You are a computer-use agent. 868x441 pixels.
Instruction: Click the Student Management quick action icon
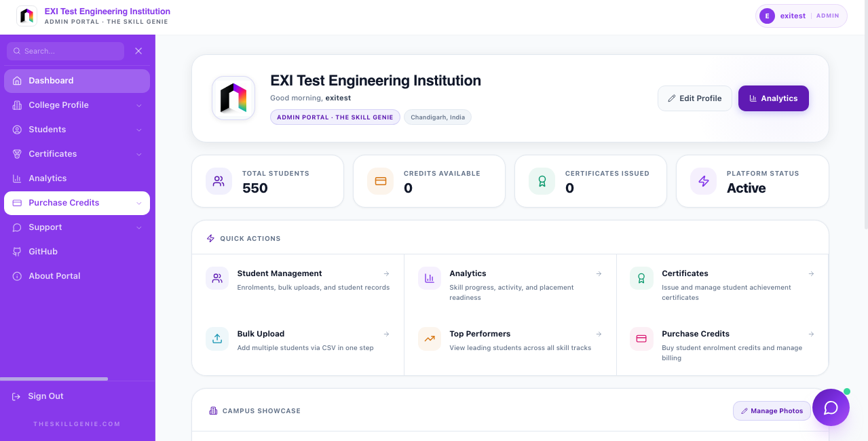point(217,278)
